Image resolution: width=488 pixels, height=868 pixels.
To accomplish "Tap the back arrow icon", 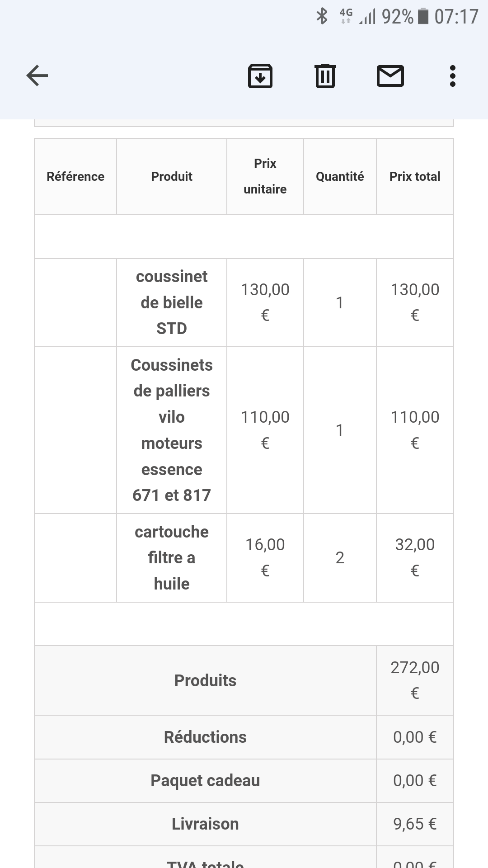I will tap(37, 75).
